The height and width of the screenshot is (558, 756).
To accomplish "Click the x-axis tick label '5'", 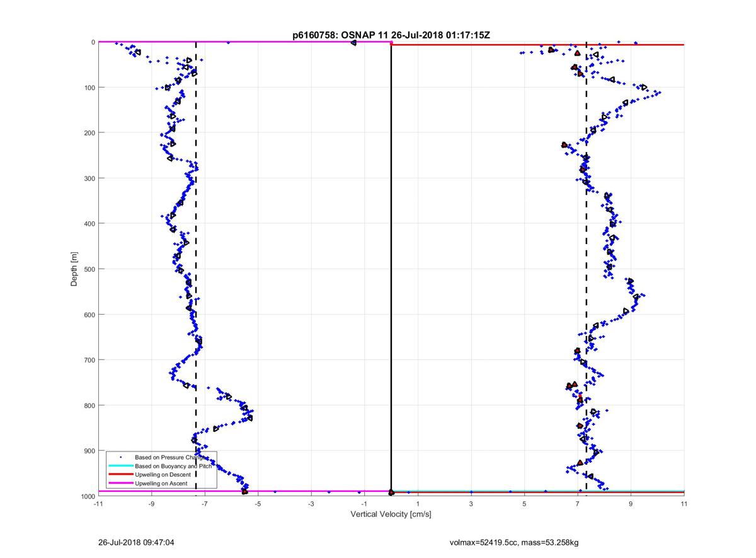I will 524,504.
